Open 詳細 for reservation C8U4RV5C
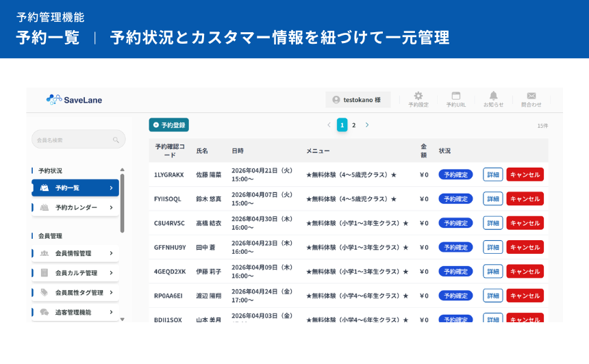The height and width of the screenshot is (364, 589). (493, 223)
